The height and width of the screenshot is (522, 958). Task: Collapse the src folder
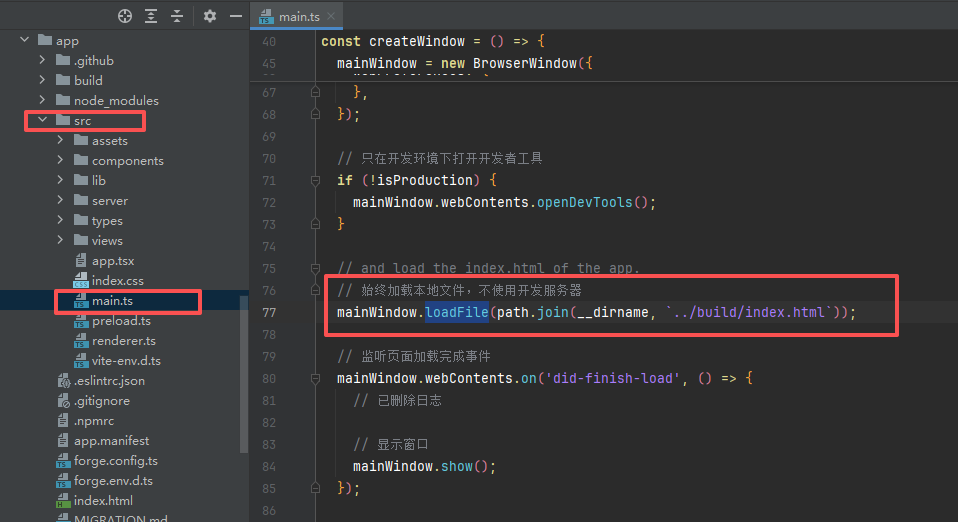(42, 120)
